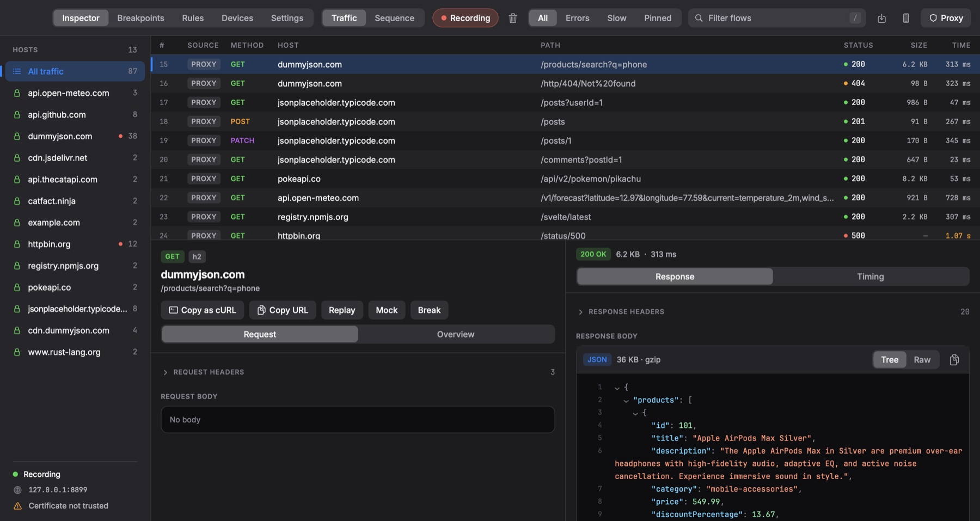
Task: Open the Breakpoints tab
Action: pyautogui.click(x=140, y=18)
